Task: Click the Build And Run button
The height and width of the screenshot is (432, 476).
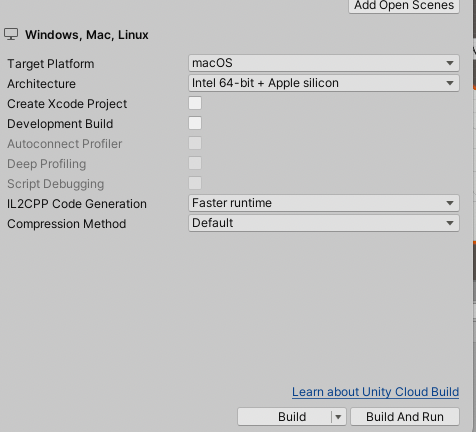Action: [x=405, y=417]
